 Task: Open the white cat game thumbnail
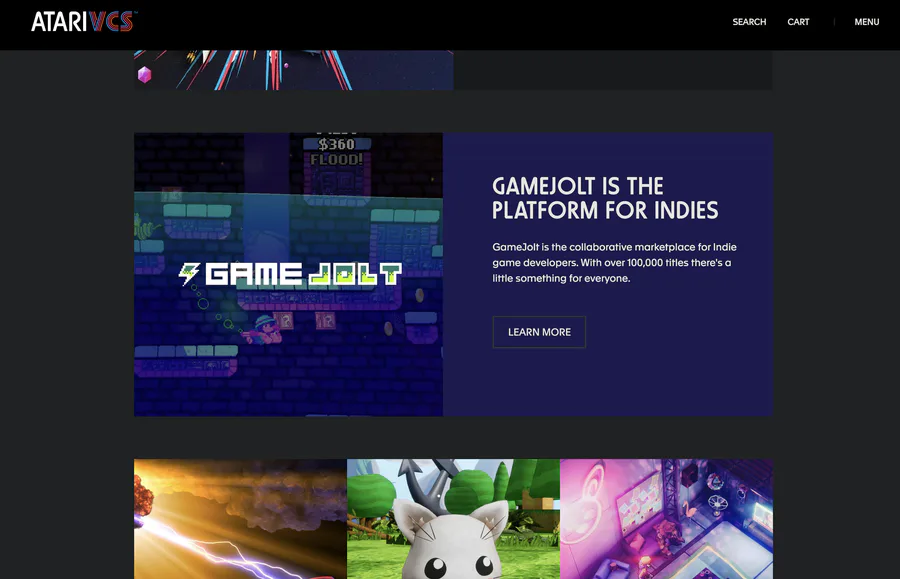tap(453, 519)
